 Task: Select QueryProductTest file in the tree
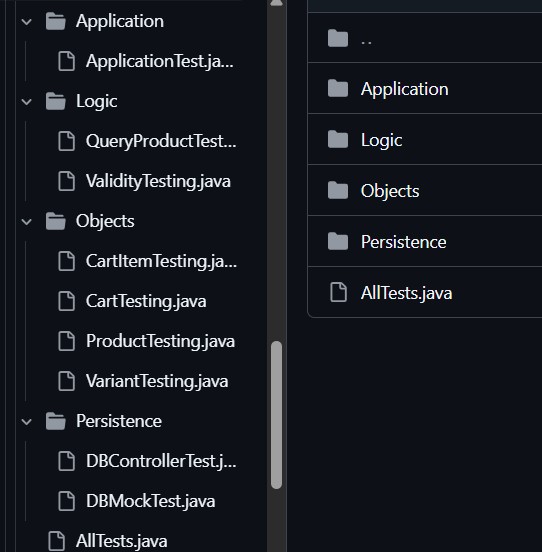pyautogui.click(x=161, y=141)
